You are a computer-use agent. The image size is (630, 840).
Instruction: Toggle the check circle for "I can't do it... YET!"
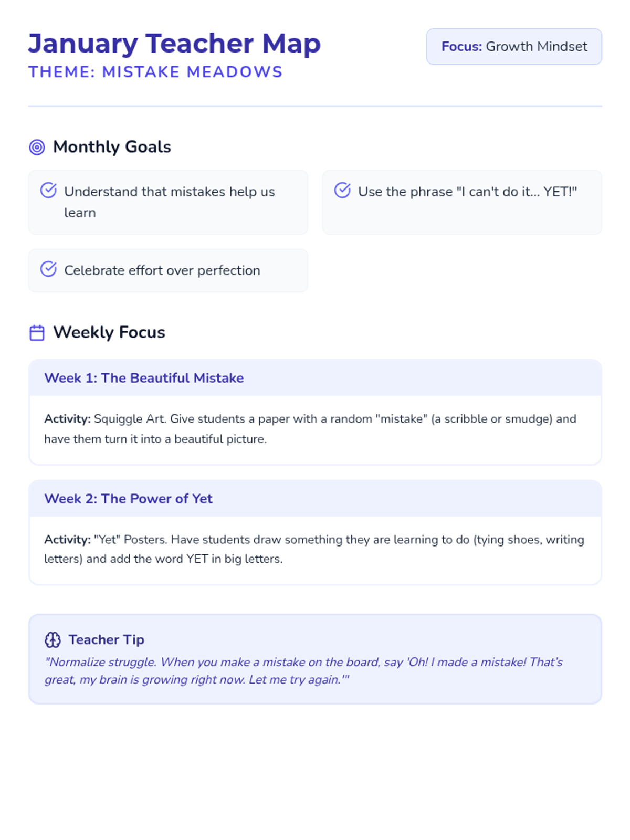pos(342,190)
